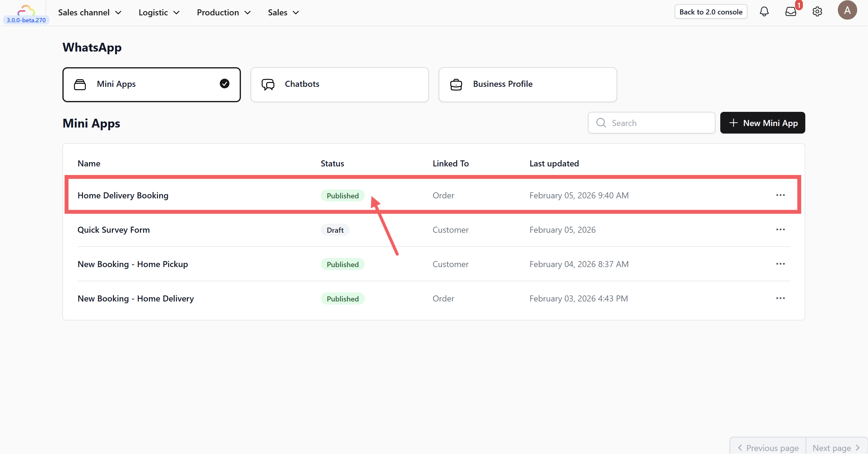Screen dimensions: 868x454
Task: Open the settings gear
Action: click(817, 12)
